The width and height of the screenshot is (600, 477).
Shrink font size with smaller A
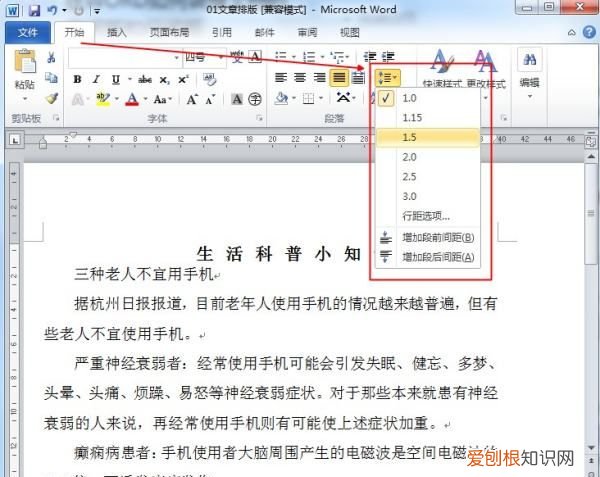point(210,99)
